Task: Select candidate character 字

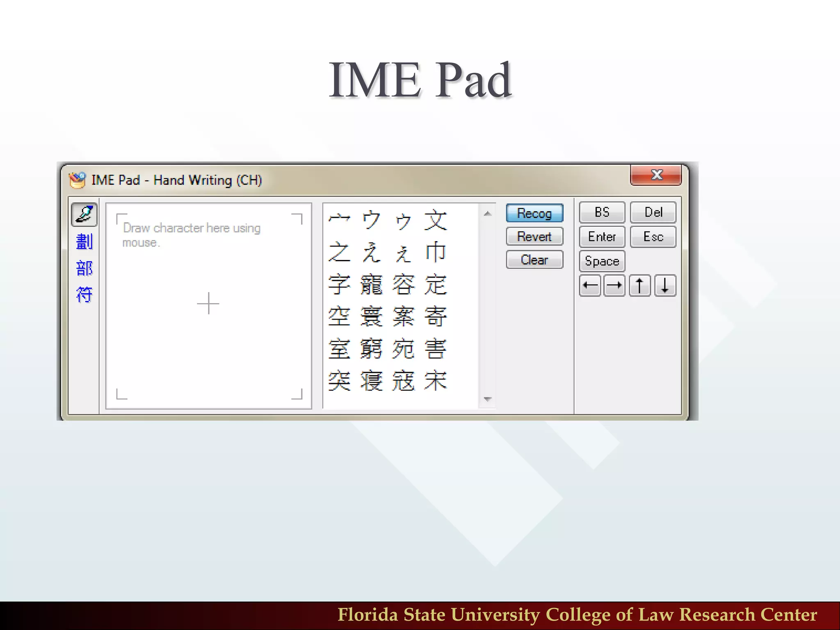Action: pyautogui.click(x=340, y=284)
